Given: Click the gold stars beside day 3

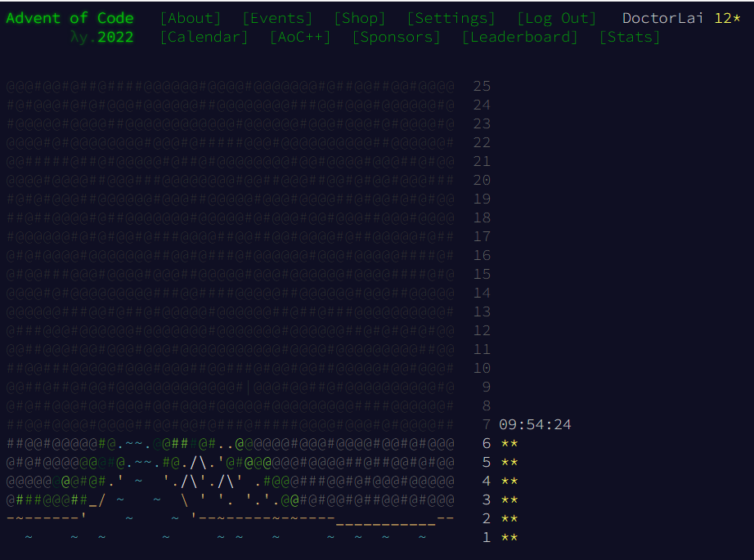Looking at the screenshot, I should tap(509, 500).
